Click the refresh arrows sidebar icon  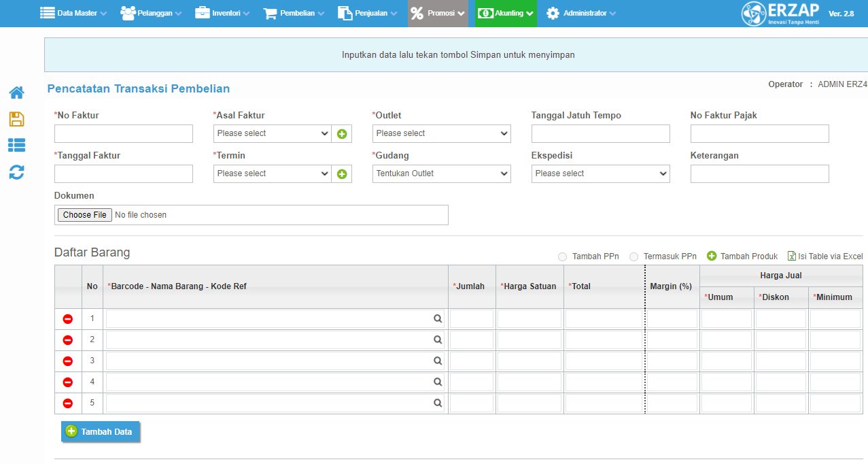[x=16, y=172]
